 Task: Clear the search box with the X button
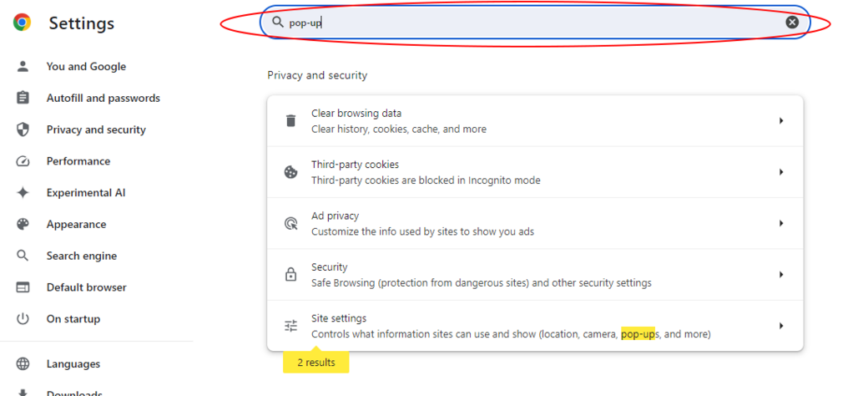click(792, 23)
